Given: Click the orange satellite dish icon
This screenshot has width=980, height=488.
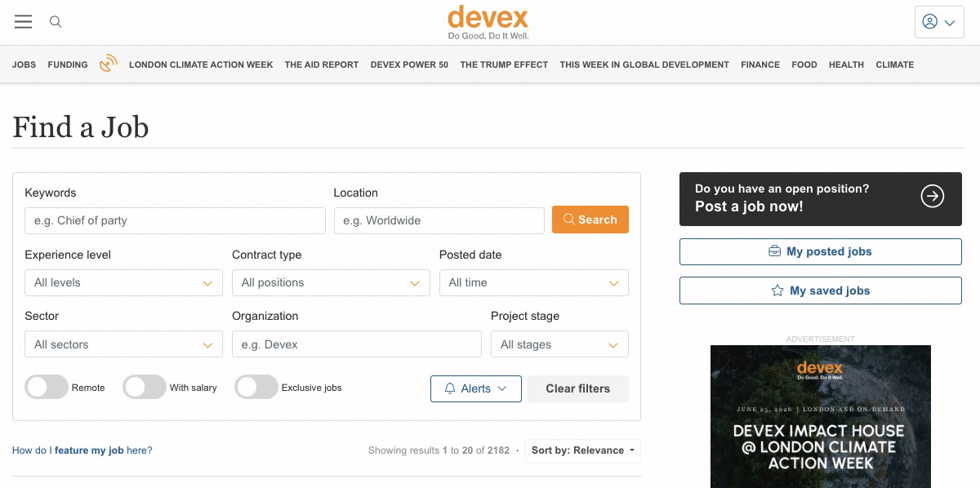Looking at the screenshot, I should pos(109,64).
